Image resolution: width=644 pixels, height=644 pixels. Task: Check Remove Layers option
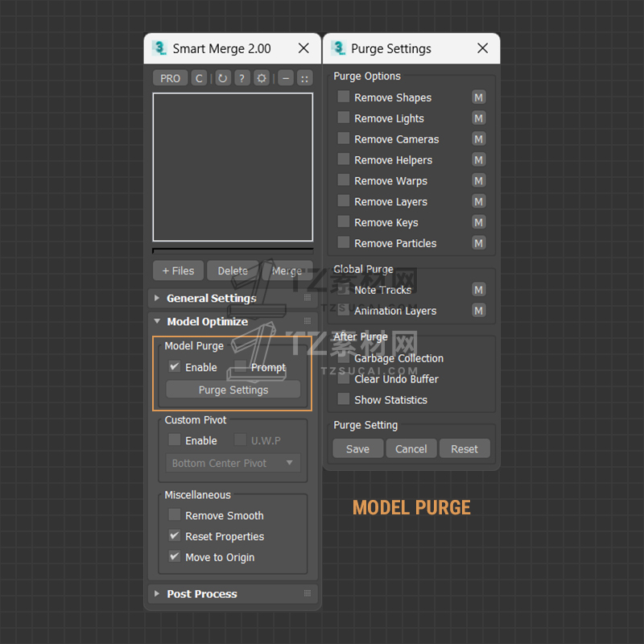click(344, 200)
